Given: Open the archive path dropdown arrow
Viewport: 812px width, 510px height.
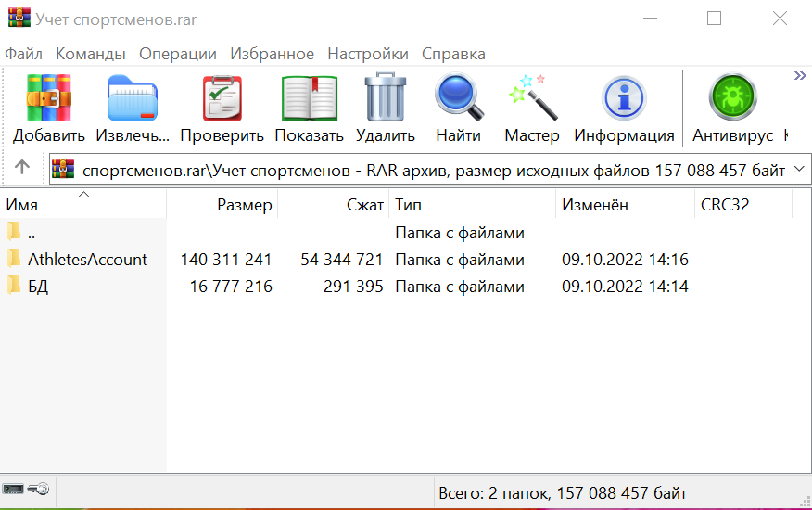Looking at the screenshot, I should tap(801, 170).
